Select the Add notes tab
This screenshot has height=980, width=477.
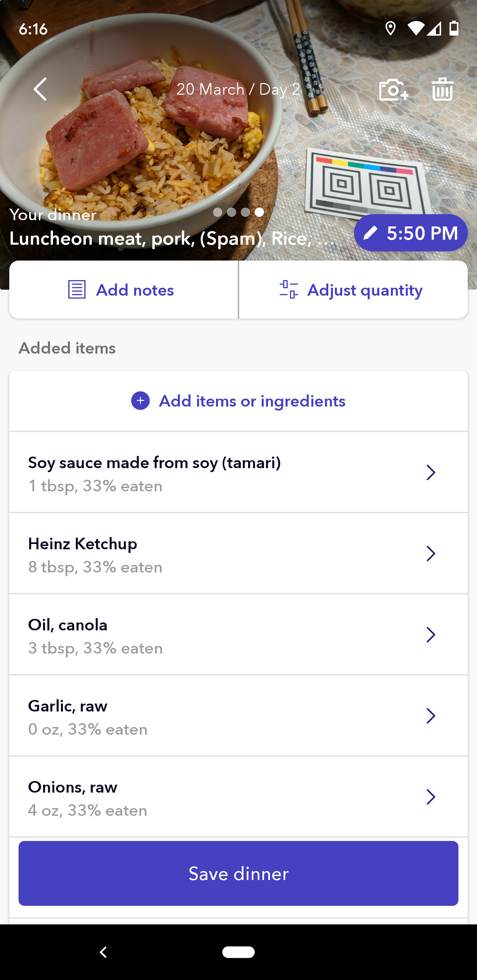[124, 290]
